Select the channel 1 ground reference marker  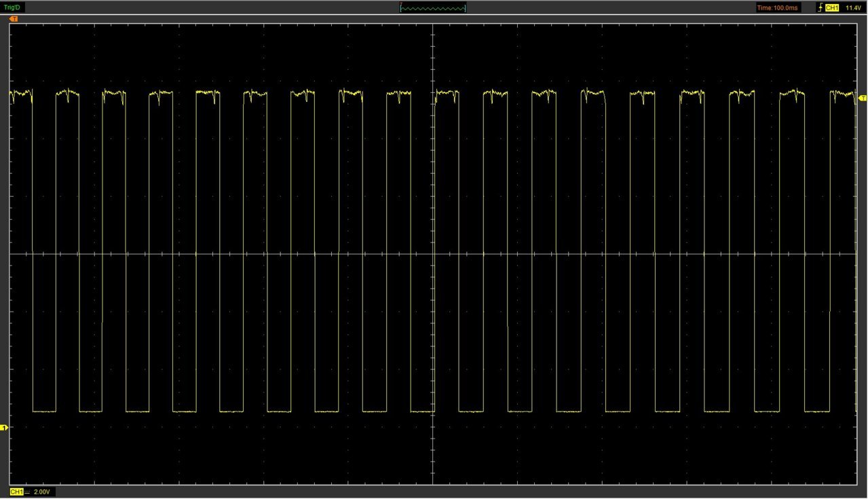pos(4,427)
